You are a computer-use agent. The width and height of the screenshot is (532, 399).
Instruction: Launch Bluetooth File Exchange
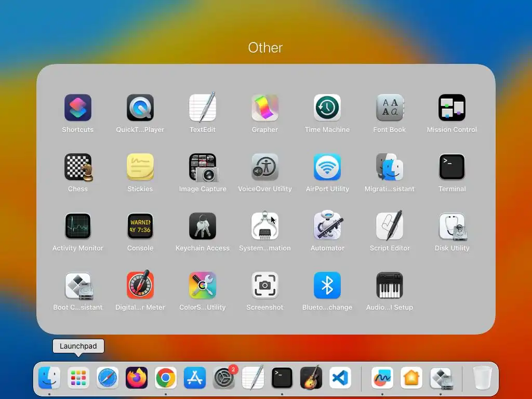(x=327, y=285)
